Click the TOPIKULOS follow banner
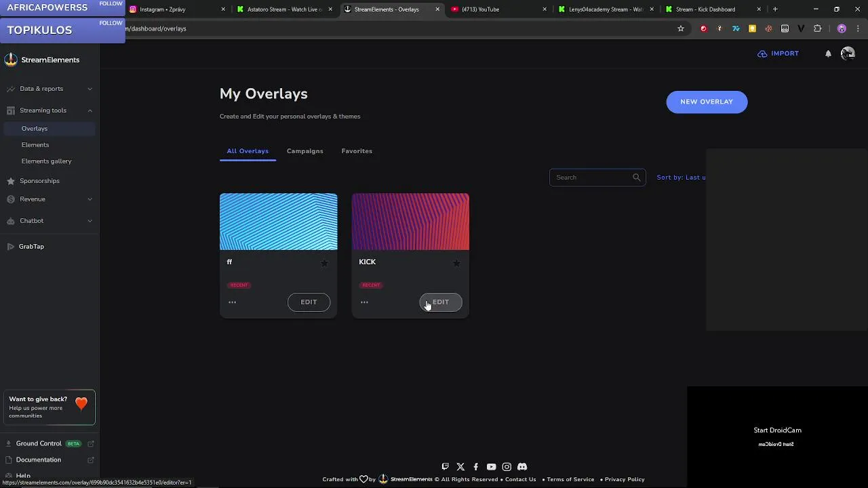This screenshot has width=868, height=488. point(62,30)
